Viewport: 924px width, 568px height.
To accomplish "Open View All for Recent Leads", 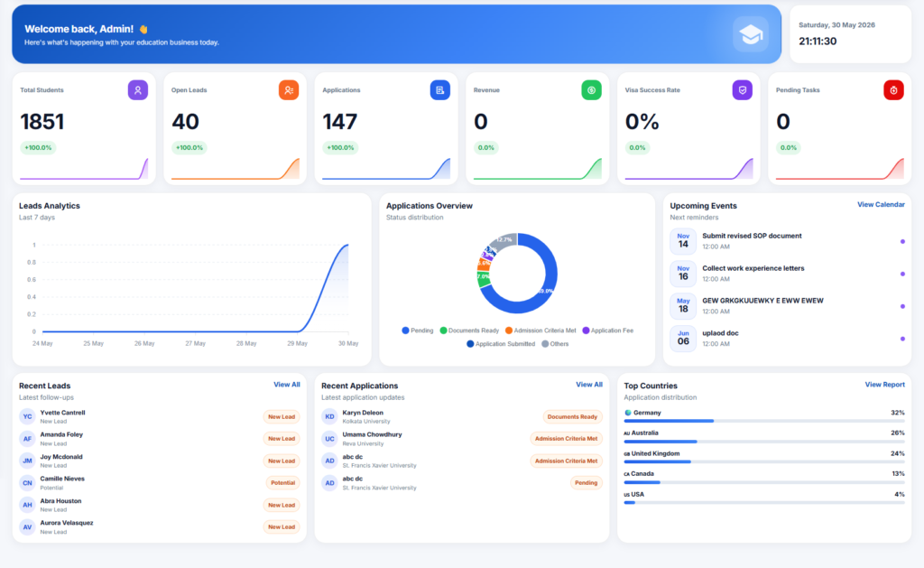I will click(286, 385).
